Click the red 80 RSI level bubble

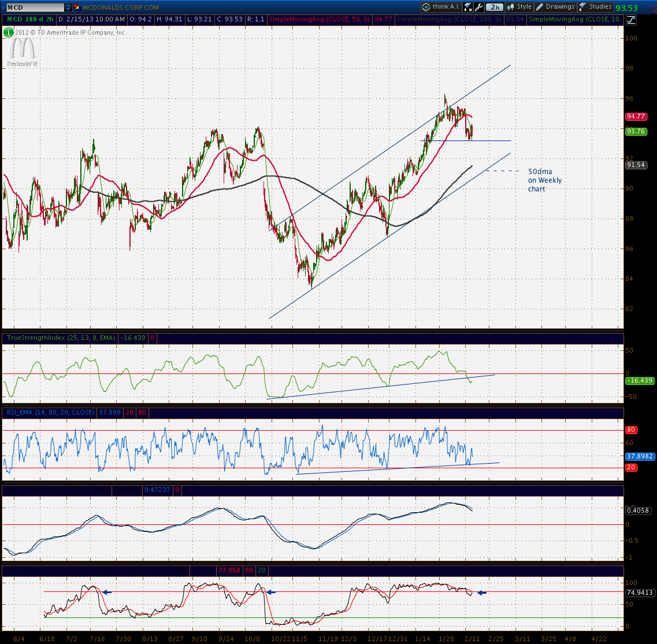631,430
